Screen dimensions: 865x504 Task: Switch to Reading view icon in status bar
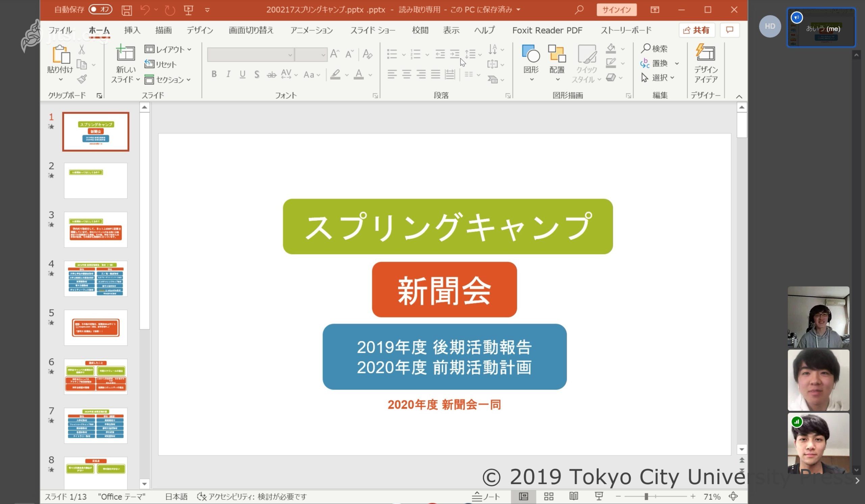(574, 496)
